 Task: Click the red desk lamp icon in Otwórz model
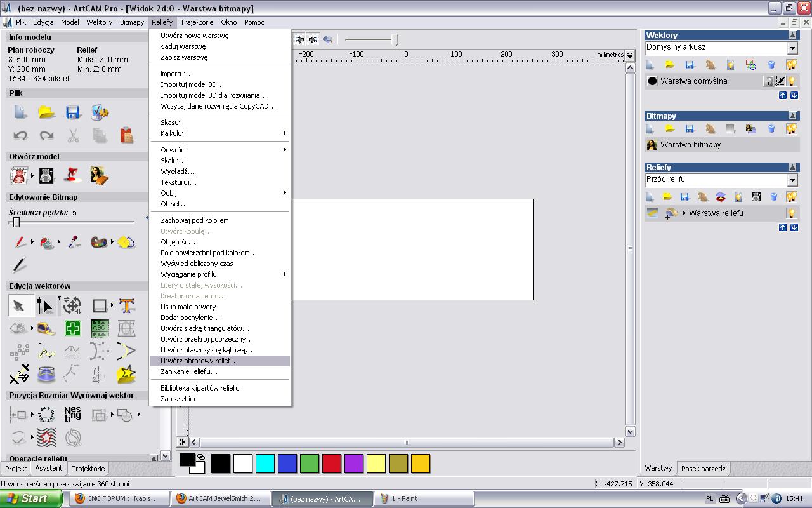pyautogui.click(x=73, y=175)
